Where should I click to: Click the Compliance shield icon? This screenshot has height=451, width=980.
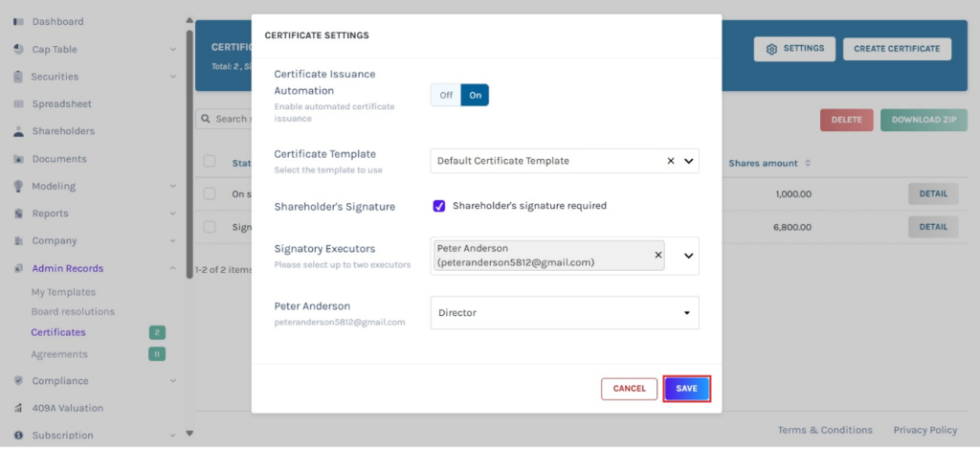18,380
